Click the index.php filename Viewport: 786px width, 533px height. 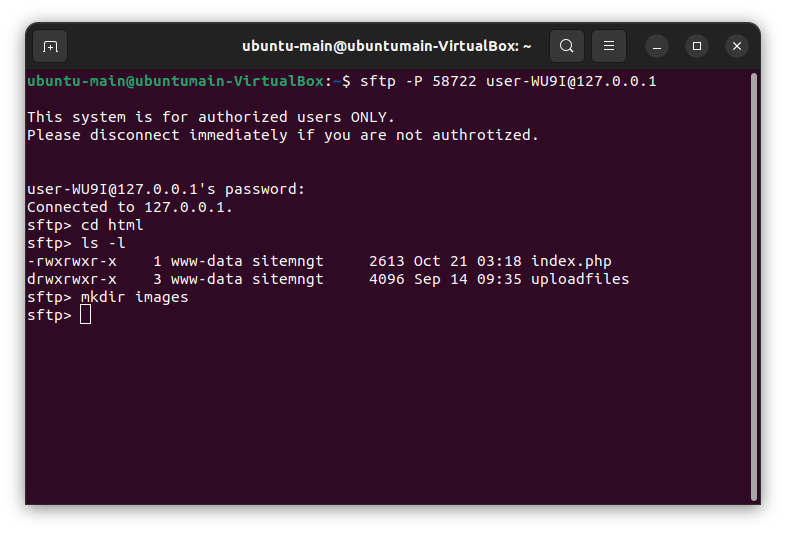click(x=571, y=261)
